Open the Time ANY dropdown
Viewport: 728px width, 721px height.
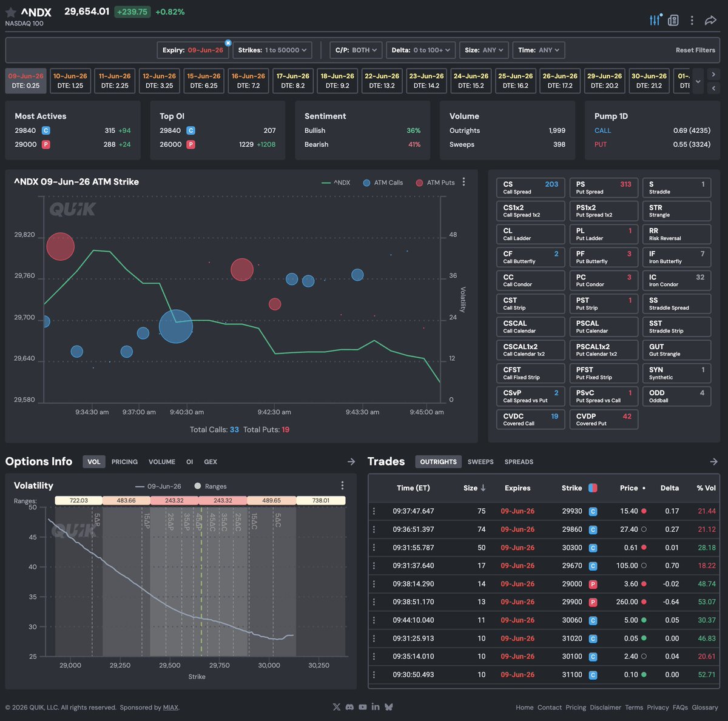[539, 50]
